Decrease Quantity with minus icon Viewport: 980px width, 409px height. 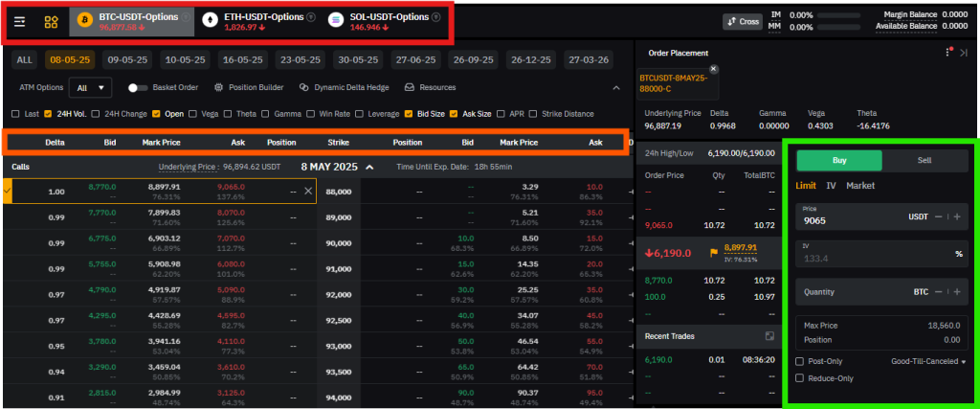click(938, 291)
